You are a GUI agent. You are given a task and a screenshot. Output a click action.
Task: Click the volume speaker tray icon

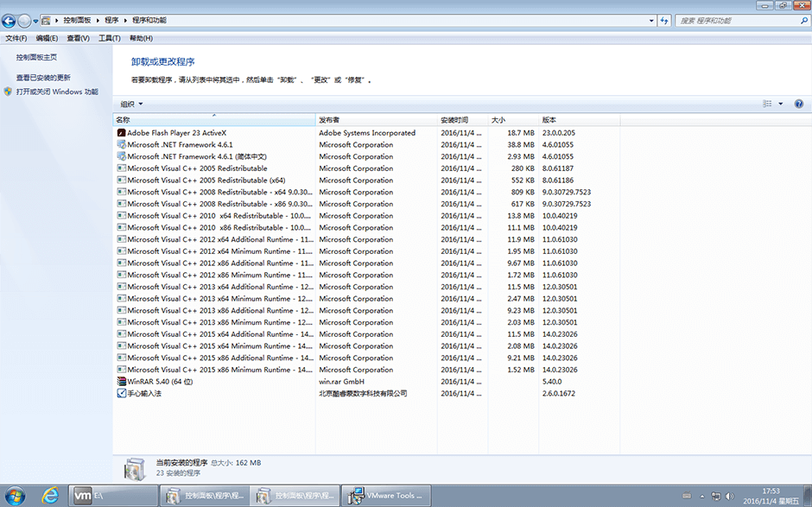tap(730, 496)
